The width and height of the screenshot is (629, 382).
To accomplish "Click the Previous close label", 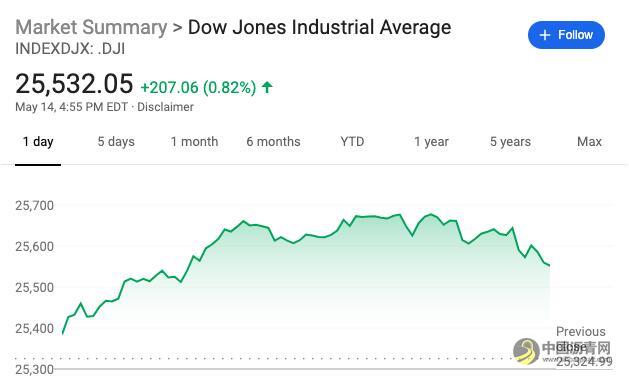I will pyautogui.click(x=580, y=339).
